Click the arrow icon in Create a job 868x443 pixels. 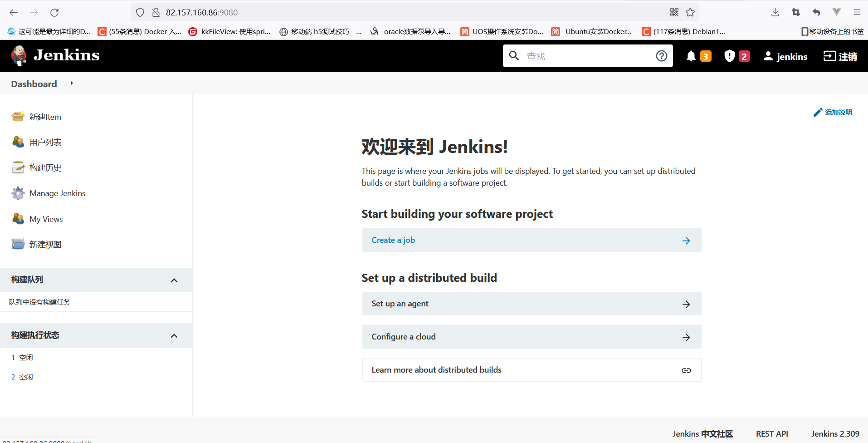(x=686, y=241)
